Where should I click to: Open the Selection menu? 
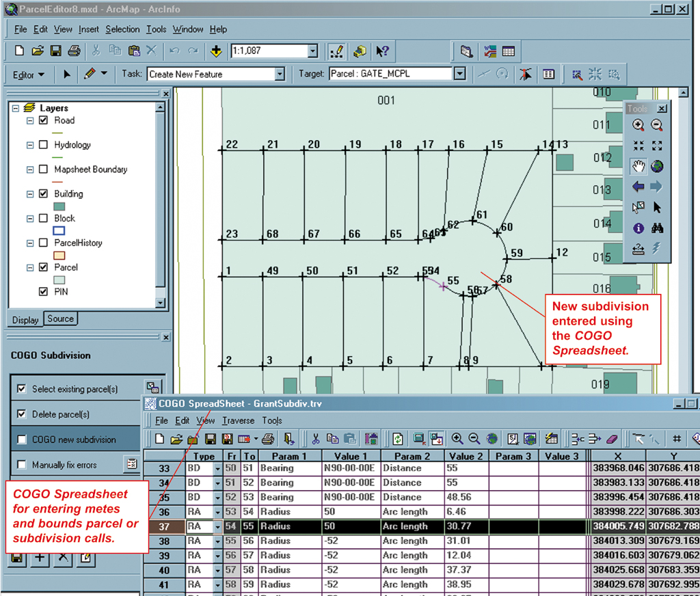pyautogui.click(x=122, y=29)
